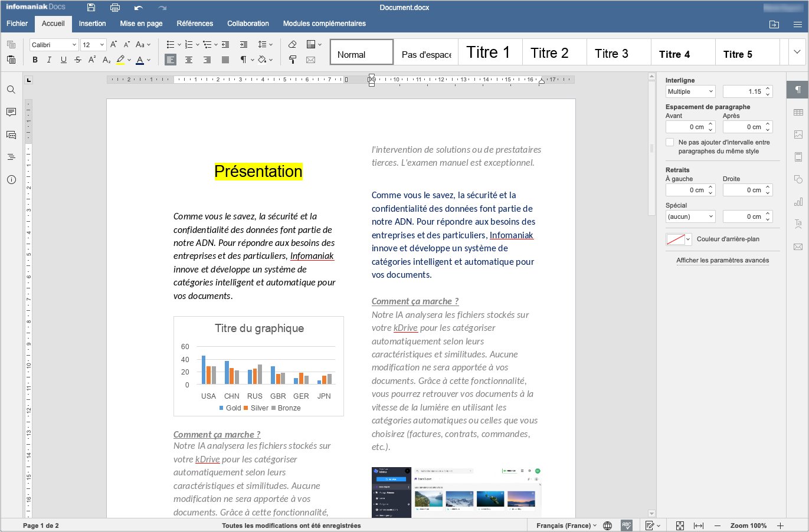Toggle justified text alignment
Screen dimensions: 809x532
225,60
